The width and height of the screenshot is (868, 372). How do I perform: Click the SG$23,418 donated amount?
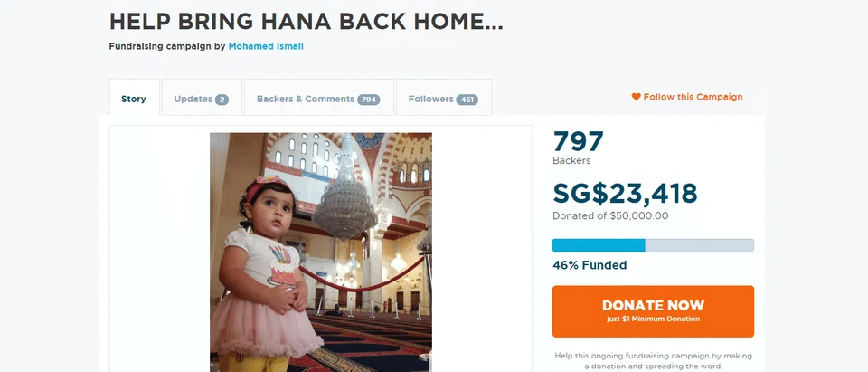(625, 194)
